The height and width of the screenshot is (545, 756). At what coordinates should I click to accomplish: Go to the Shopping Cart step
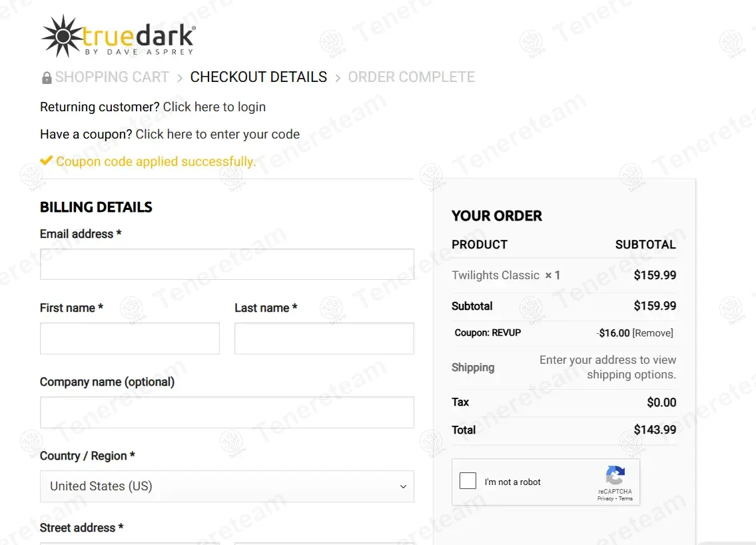coord(112,77)
